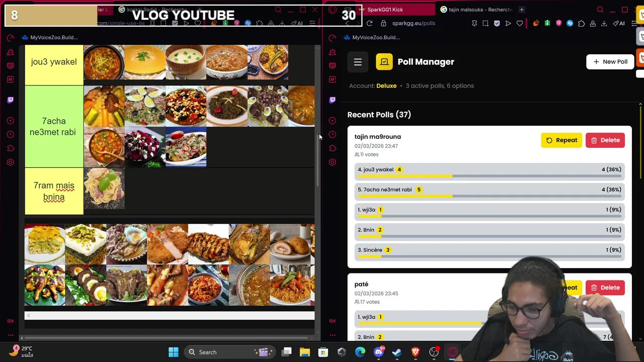Click the 'Sincère' poll option row
The width and height of the screenshot is (644, 362).
tap(490, 253)
